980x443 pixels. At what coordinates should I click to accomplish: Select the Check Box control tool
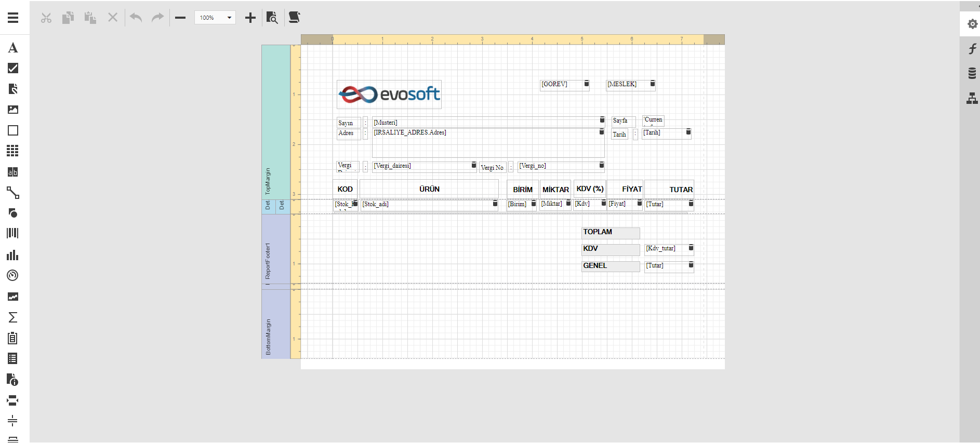[x=13, y=68]
